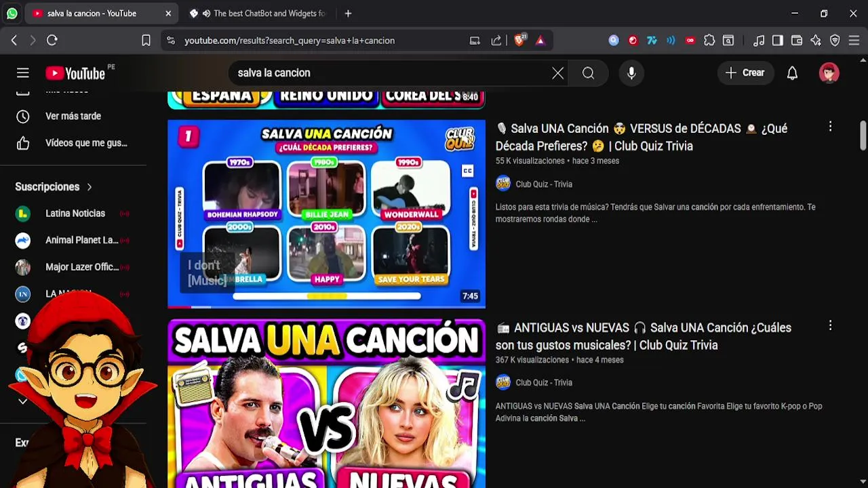Go forward in the browser
868x488 pixels.
(x=33, y=41)
